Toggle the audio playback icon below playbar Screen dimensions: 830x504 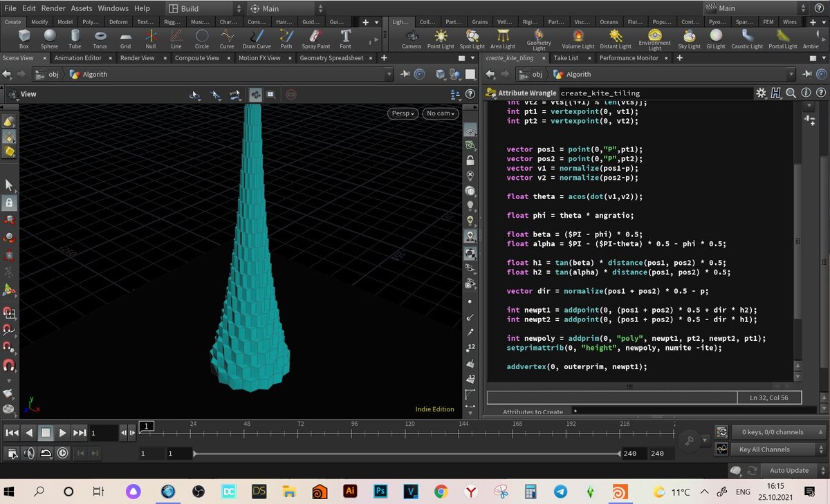tap(29, 453)
